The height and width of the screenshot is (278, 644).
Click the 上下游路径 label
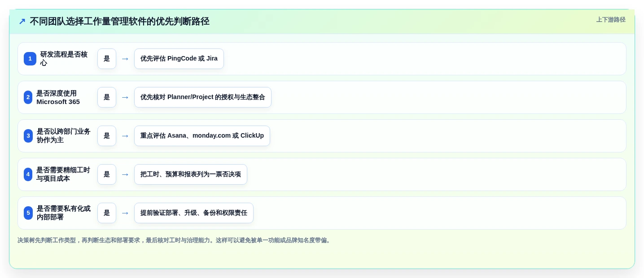(611, 20)
